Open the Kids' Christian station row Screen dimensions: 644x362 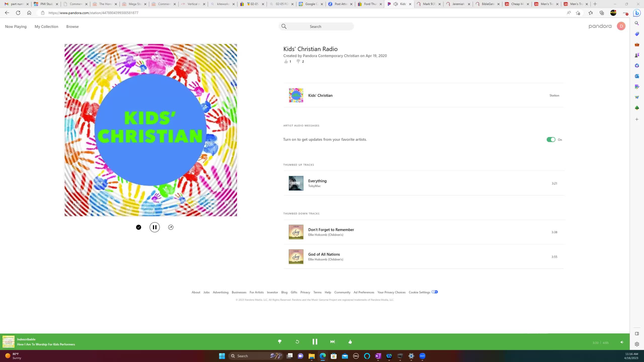point(423,95)
